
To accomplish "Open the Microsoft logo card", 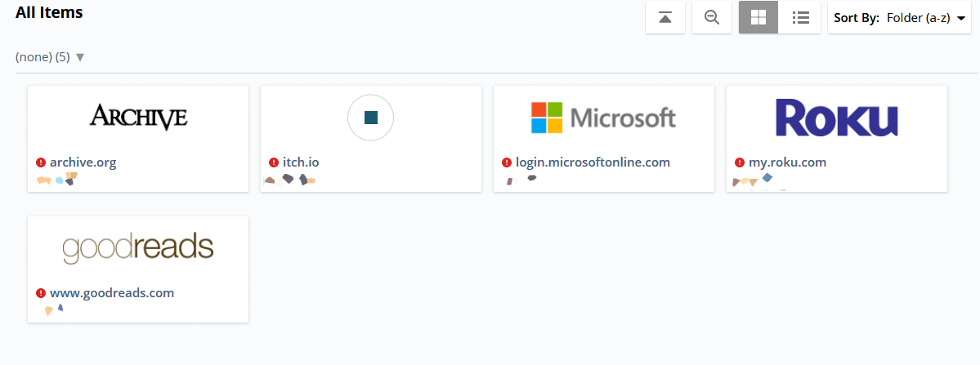I will click(603, 118).
